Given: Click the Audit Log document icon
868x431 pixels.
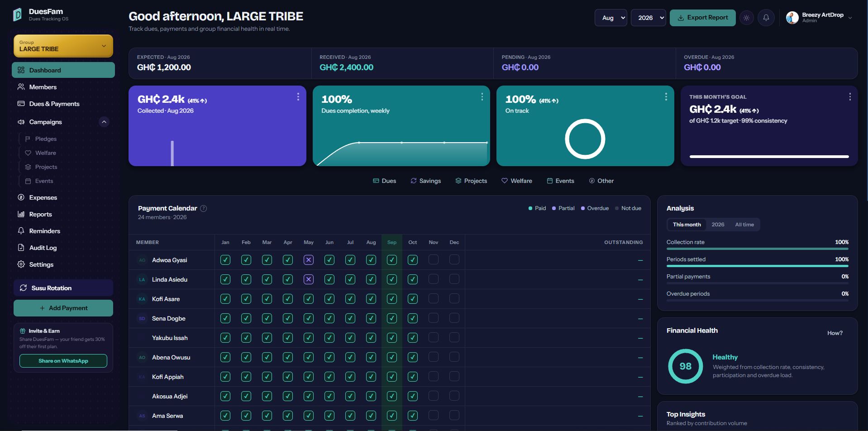Looking at the screenshot, I should click(x=21, y=248).
